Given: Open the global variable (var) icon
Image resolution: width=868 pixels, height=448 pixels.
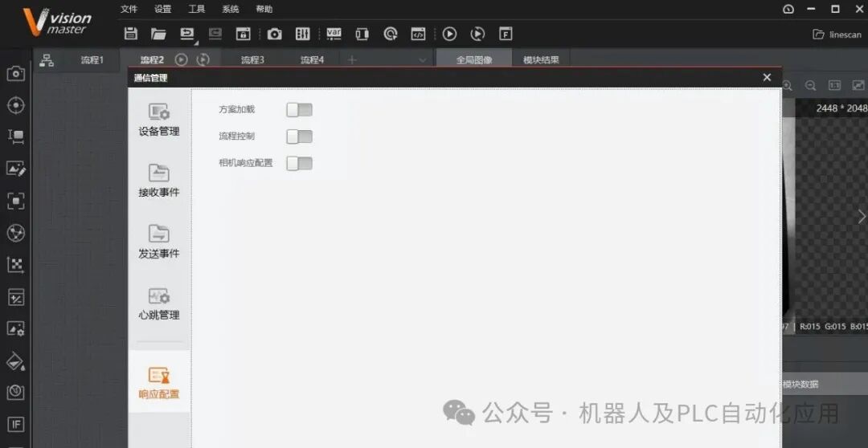Looking at the screenshot, I should pyautogui.click(x=334, y=35).
